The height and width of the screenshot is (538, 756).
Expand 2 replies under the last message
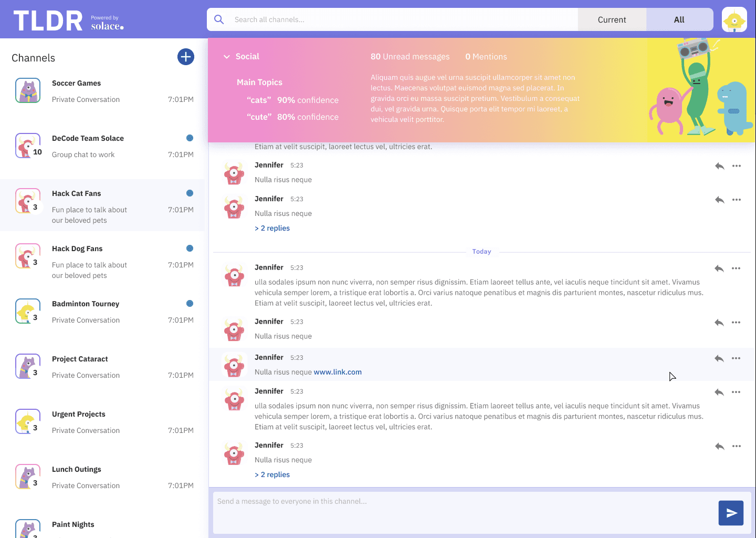272,474
